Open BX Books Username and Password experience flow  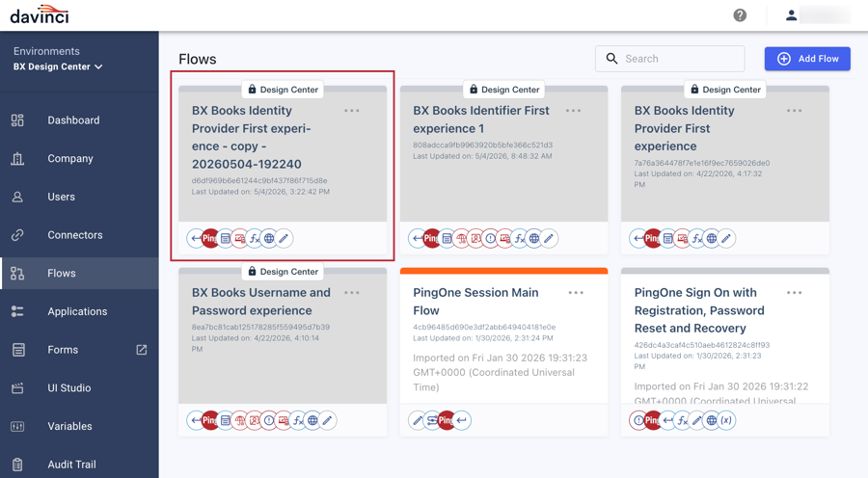click(260, 302)
